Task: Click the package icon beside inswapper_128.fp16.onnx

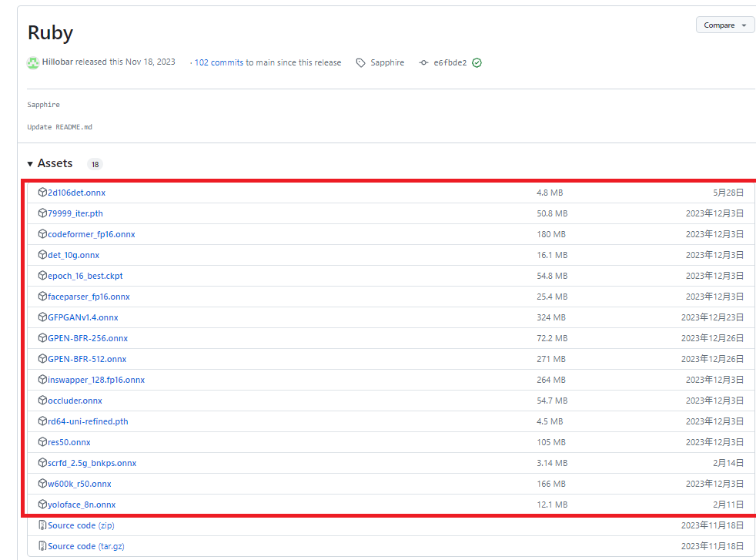Action: (42, 379)
